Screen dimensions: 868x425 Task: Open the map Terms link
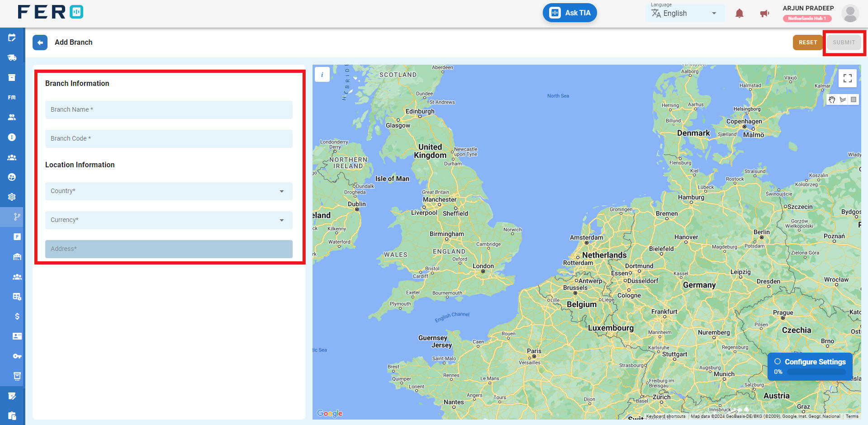(x=852, y=416)
